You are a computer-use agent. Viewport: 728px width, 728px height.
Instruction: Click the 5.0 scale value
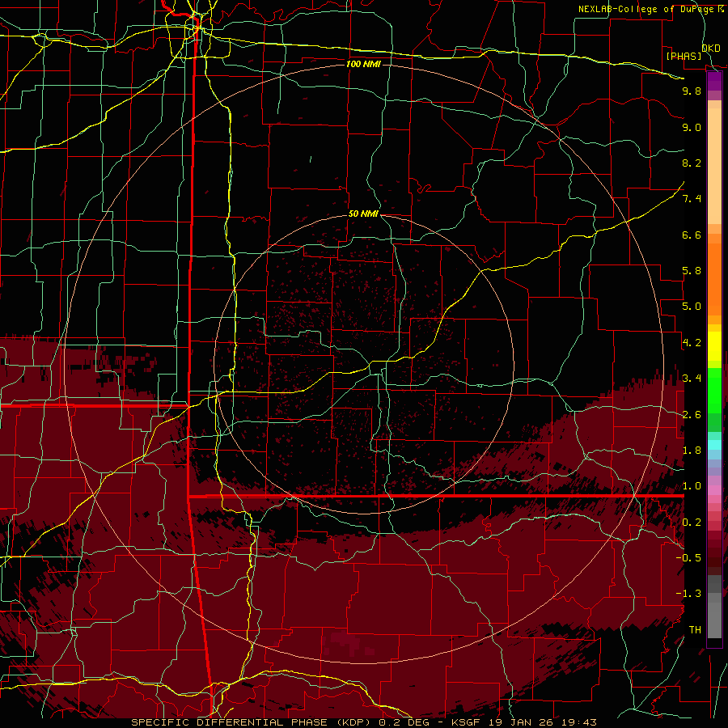tap(692, 307)
